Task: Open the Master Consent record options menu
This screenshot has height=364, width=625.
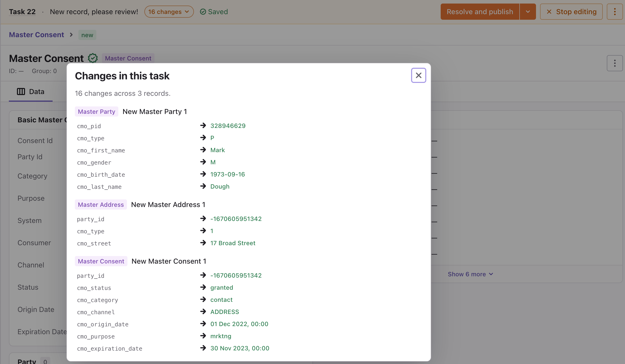Action: [615, 63]
